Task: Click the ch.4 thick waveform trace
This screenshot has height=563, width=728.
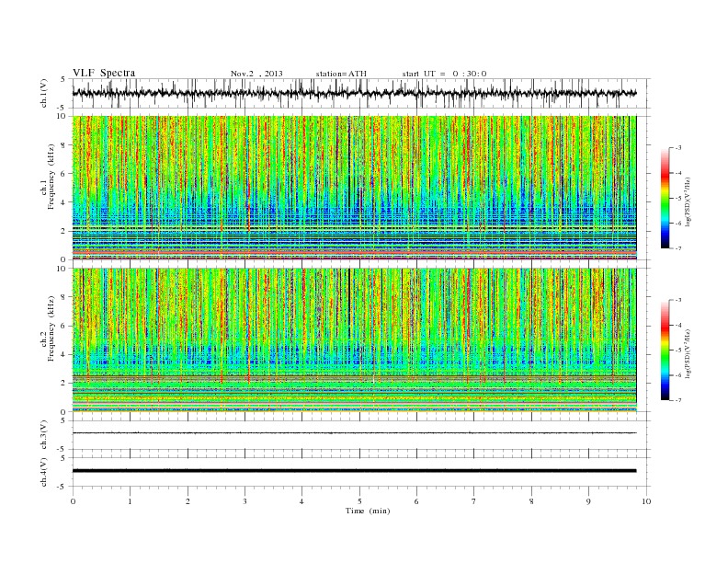Action: (x=354, y=471)
